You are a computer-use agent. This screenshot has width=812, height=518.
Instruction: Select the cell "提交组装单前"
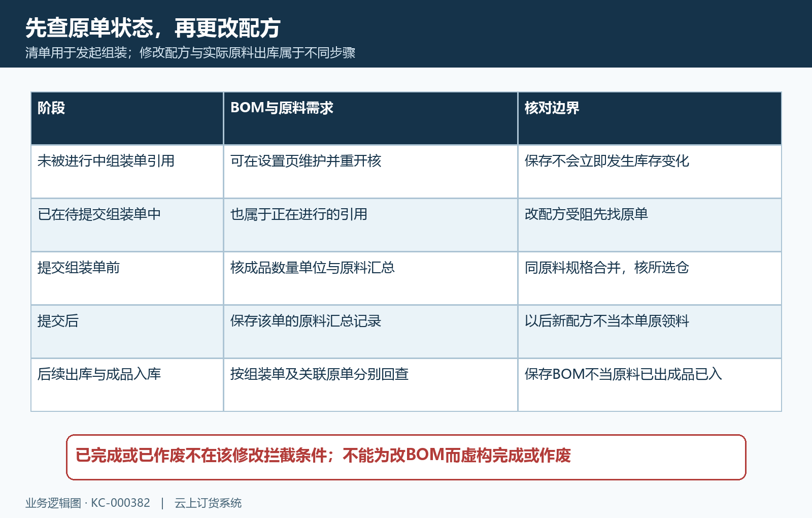(127, 278)
